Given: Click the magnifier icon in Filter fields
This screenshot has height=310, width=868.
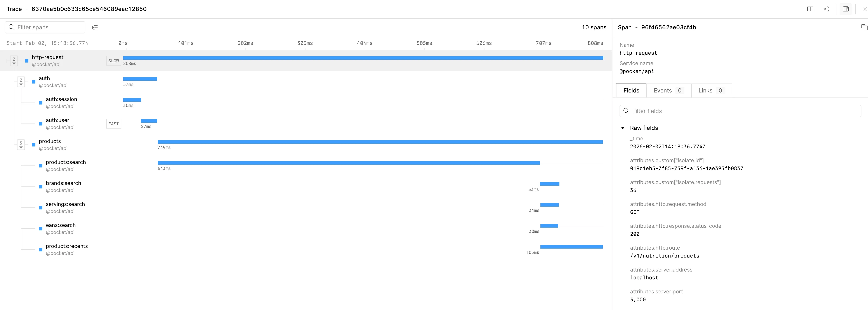Looking at the screenshot, I should pyautogui.click(x=626, y=111).
